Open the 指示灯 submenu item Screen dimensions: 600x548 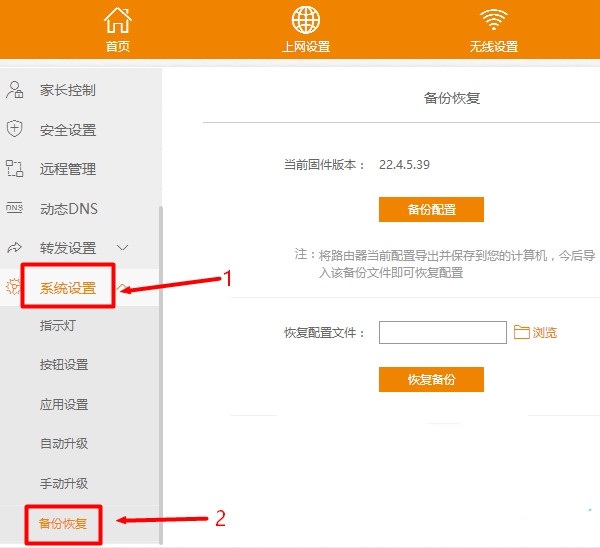[x=57, y=326]
